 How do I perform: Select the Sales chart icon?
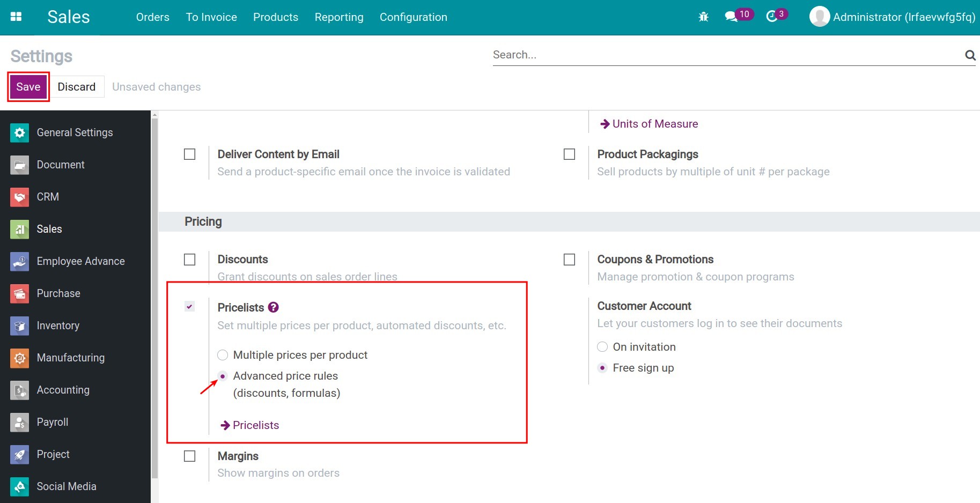point(20,229)
